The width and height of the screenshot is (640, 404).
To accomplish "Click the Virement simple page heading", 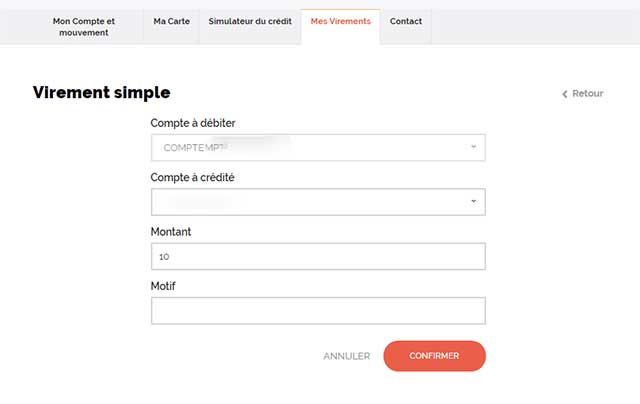I will (x=101, y=93).
